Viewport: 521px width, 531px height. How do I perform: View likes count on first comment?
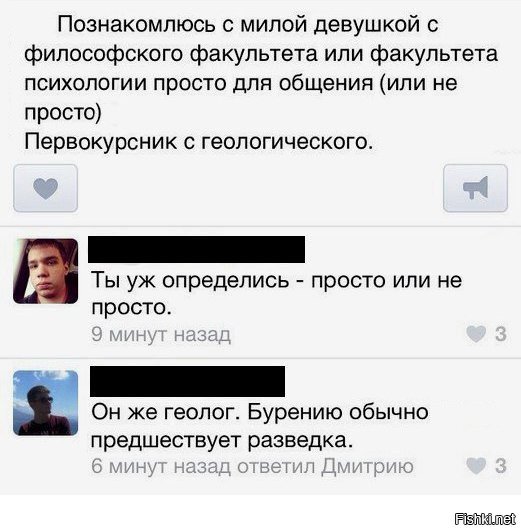(x=501, y=334)
